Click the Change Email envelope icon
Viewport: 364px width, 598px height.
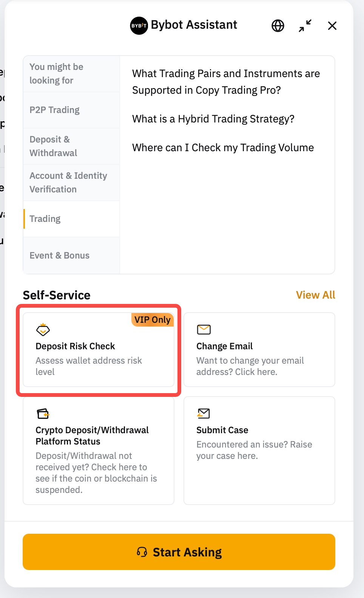(204, 330)
